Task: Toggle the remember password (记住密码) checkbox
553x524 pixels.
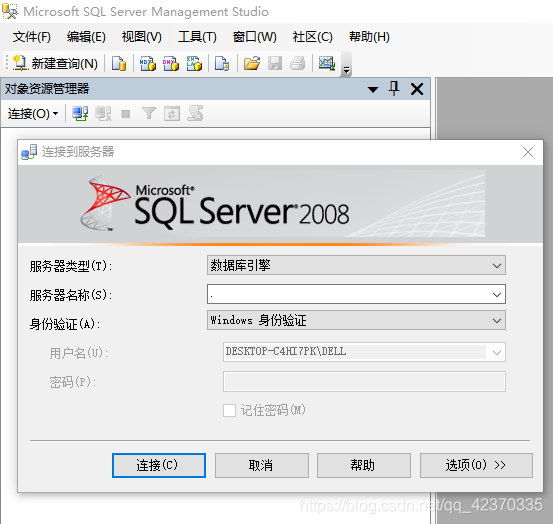Action: pyautogui.click(x=229, y=410)
